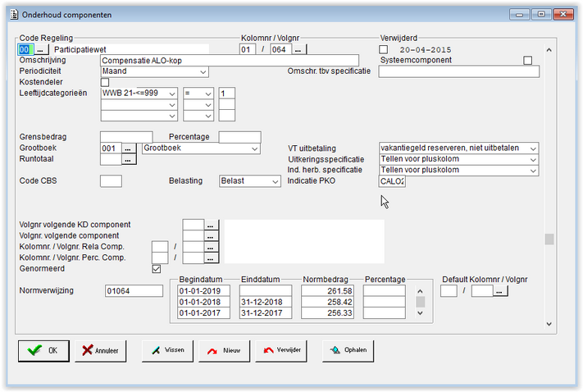Screen dimensions: 583x392
Task: Click the Code CBS input field
Action: click(x=112, y=181)
